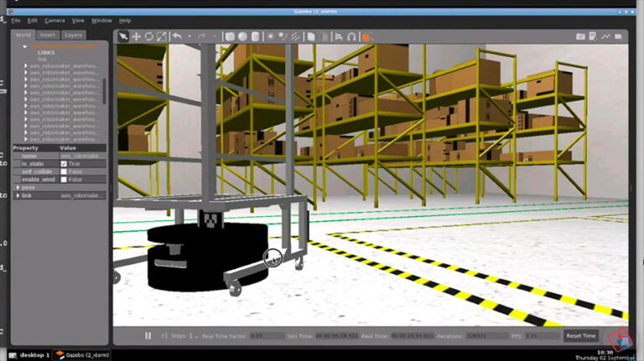Click the Reset Time button
The image size is (644, 361).
coord(580,336)
